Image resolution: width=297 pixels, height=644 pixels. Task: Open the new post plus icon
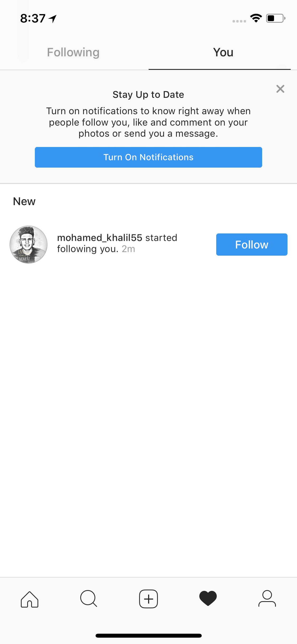click(x=148, y=599)
